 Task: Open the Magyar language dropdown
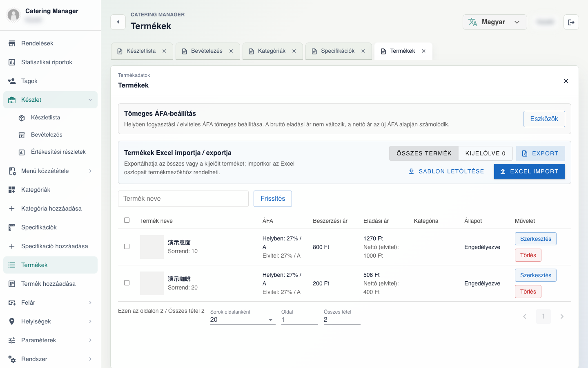[x=494, y=22]
